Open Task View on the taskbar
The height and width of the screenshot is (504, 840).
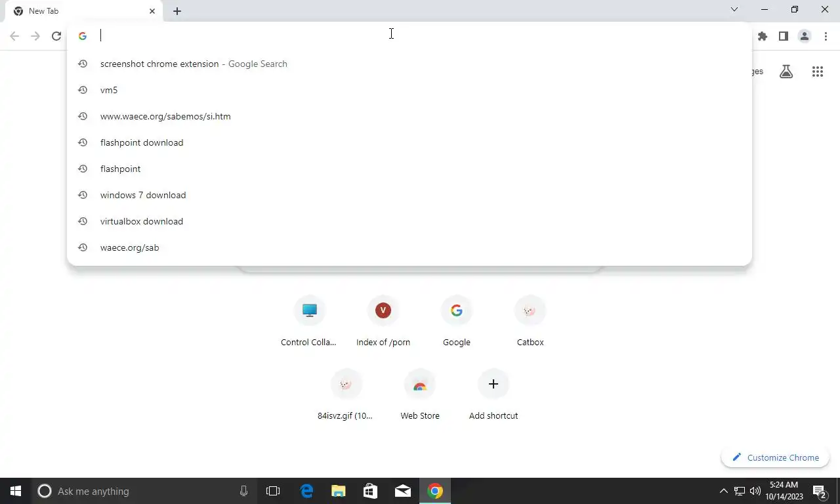(x=273, y=491)
